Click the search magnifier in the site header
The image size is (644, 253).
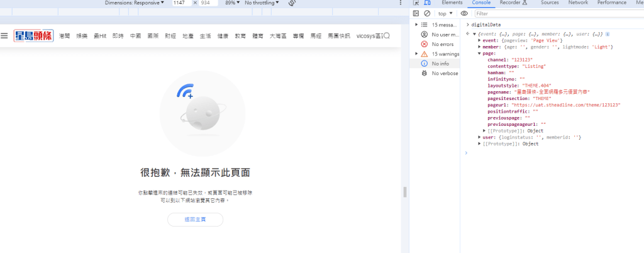click(387, 36)
